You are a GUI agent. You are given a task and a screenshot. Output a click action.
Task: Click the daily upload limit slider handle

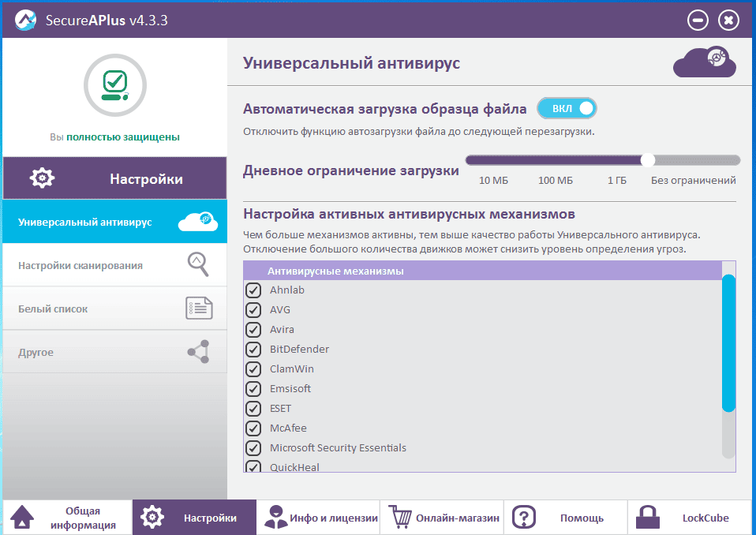click(648, 159)
